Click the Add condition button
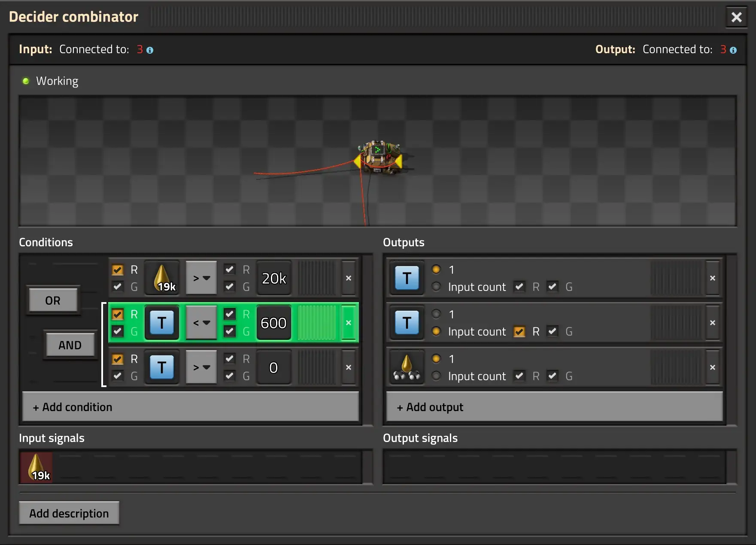This screenshot has width=756, height=545. (190, 407)
